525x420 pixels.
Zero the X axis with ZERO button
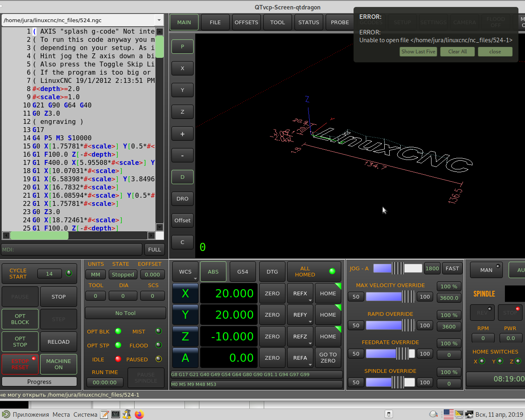[272, 293]
